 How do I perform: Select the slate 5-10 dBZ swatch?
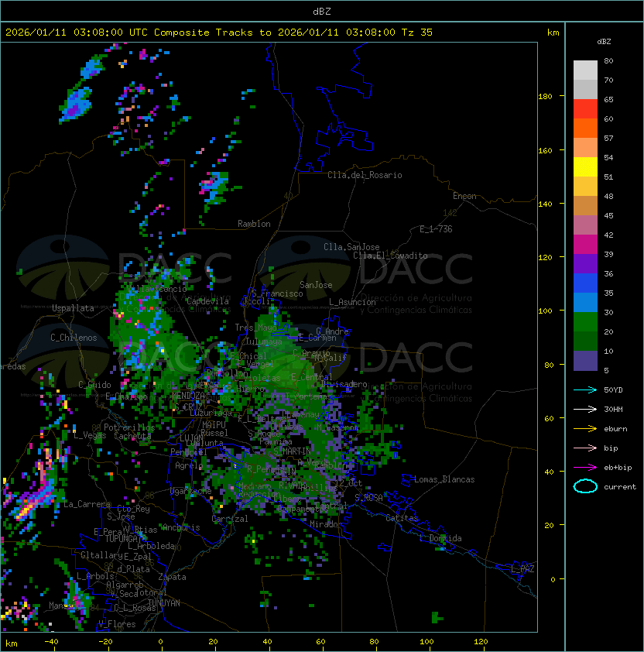(585, 361)
